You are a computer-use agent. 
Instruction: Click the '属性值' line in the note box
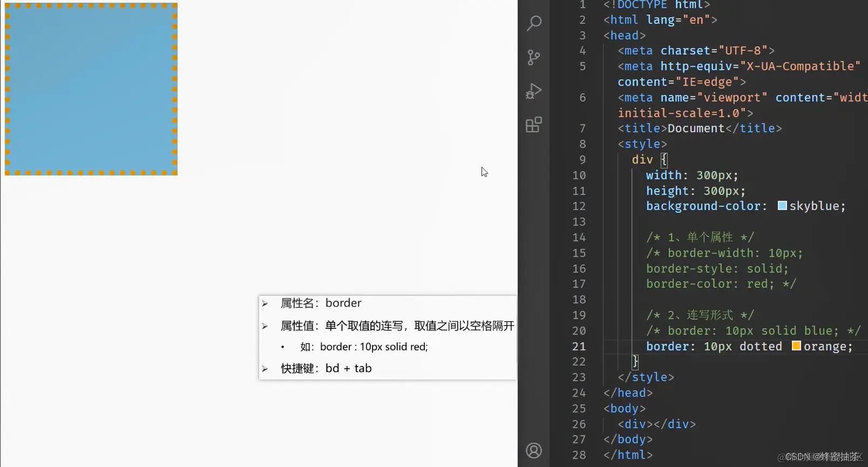(x=397, y=326)
